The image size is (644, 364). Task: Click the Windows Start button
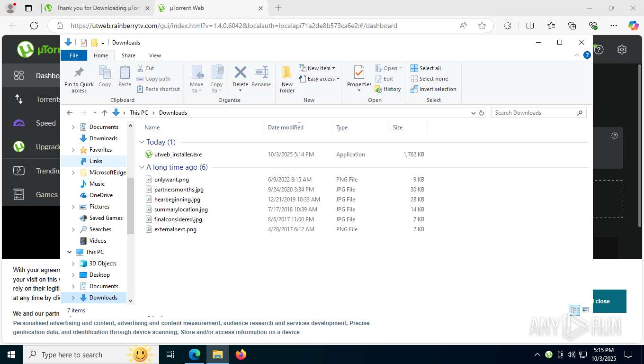tap(11, 354)
